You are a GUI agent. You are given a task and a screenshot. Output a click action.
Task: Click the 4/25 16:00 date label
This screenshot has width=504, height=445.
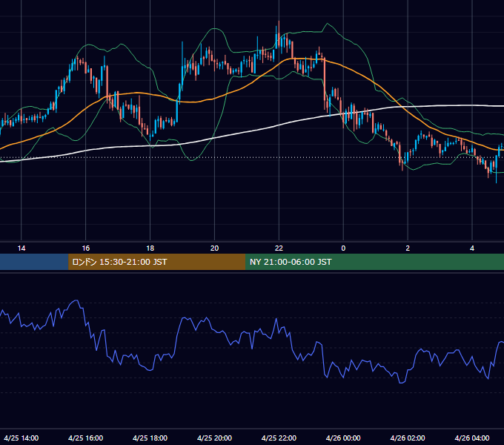[x=86, y=438]
